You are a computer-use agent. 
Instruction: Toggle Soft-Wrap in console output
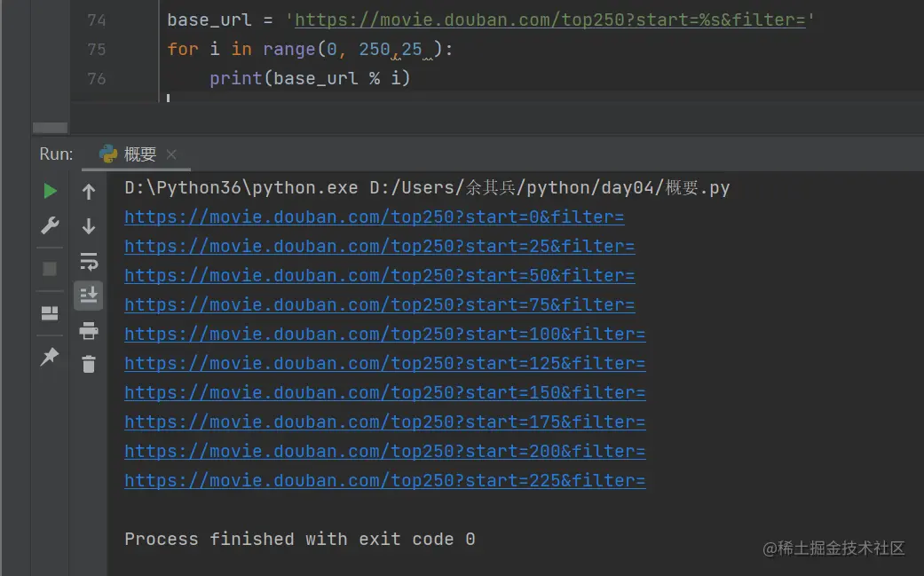[x=89, y=262]
